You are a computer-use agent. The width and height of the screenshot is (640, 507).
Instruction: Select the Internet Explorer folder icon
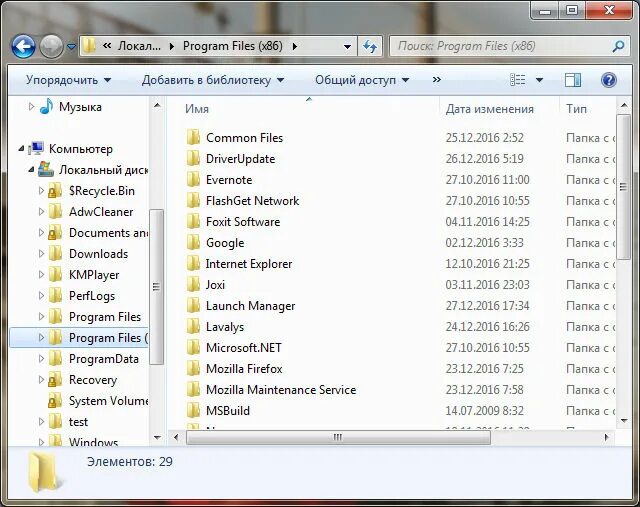[x=193, y=264]
